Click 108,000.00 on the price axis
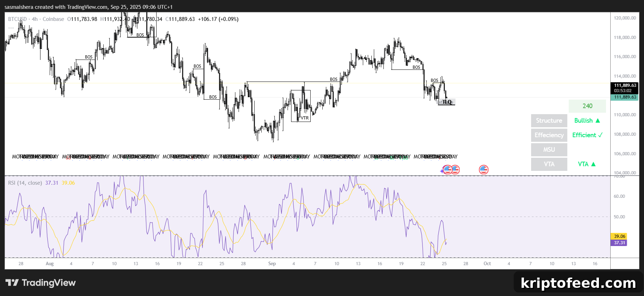Image resolution: width=644 pixels, height=296 pixels. (625, 134)
